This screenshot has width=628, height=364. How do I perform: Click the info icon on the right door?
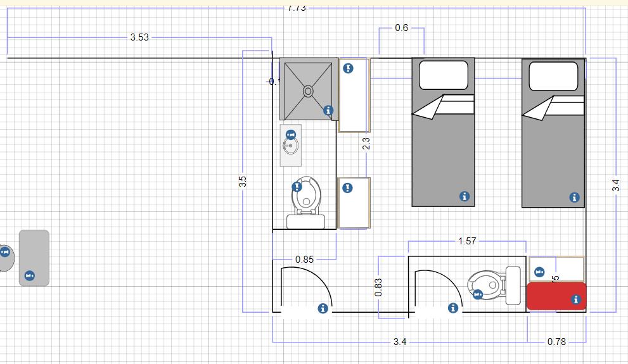pos(453,308)
